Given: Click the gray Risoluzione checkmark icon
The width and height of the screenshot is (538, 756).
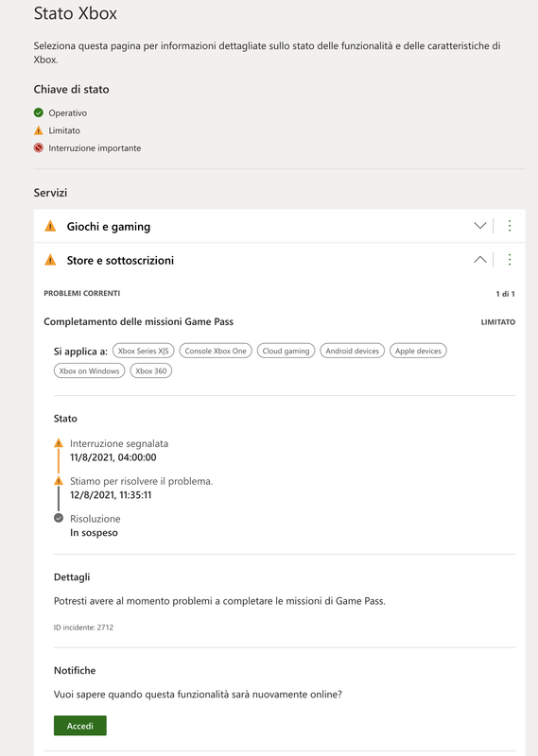Looking at the screenshot, I should click(59, 518).
